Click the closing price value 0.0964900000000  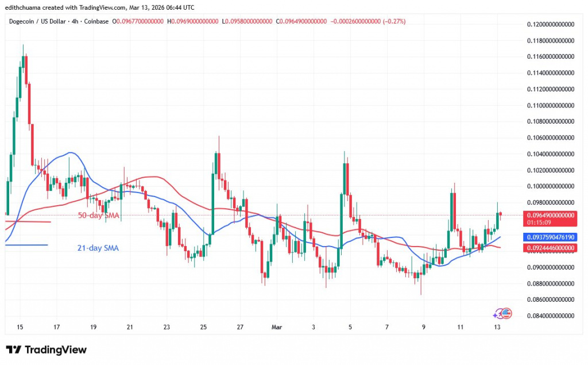301,21
